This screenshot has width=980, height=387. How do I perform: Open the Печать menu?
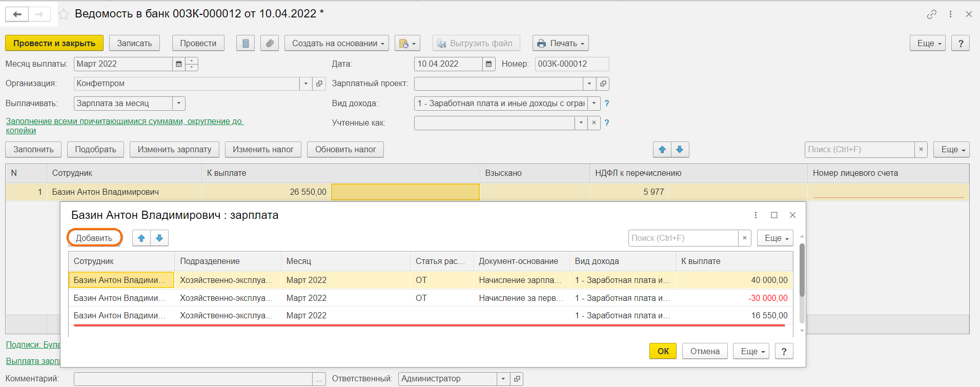click(x=560, y=44)
